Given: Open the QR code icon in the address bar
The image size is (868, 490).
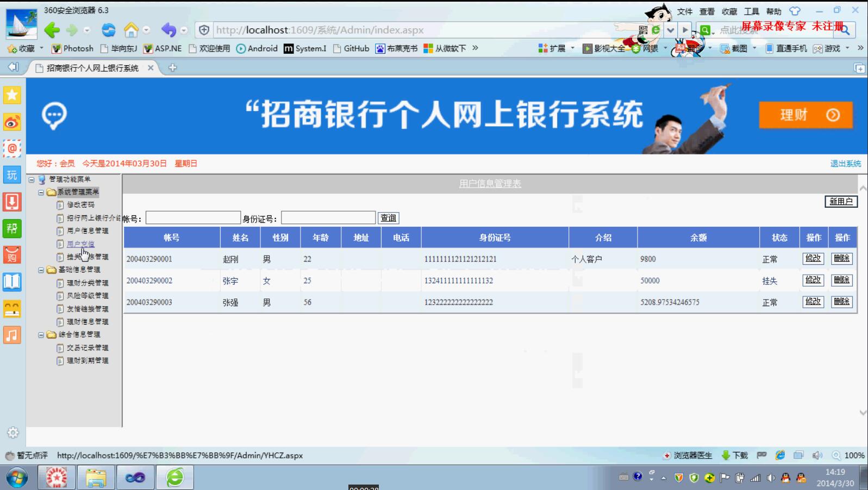Looking at the screenshot, I should (x=643, y=30).
